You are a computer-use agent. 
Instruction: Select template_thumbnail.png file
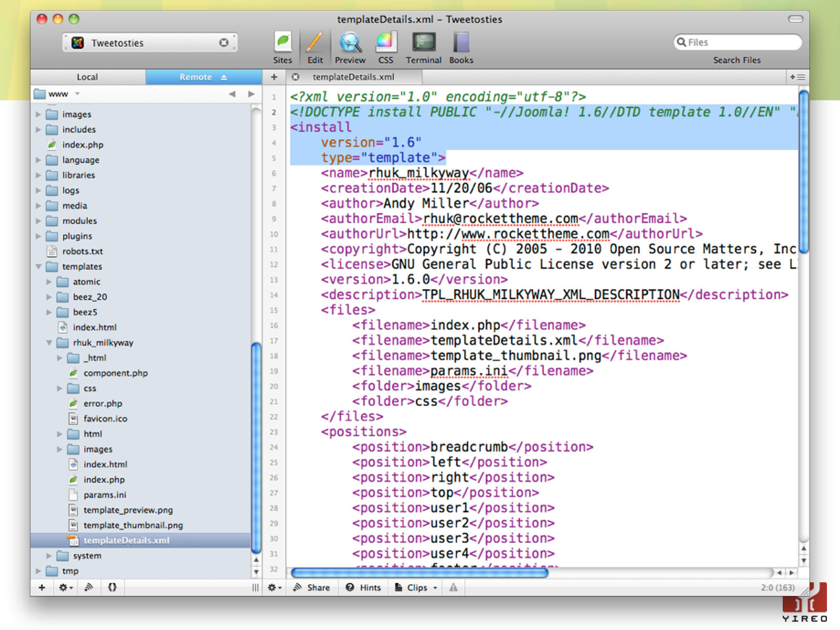click(x=133, y=525)
